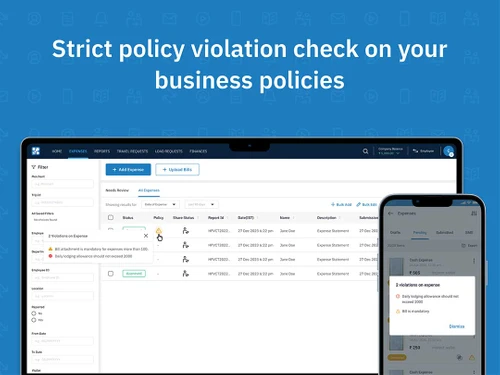The height and width of the screenshot is (375, 500).
Task: Click the Filter funnel icon
Action: coord(34,167)
